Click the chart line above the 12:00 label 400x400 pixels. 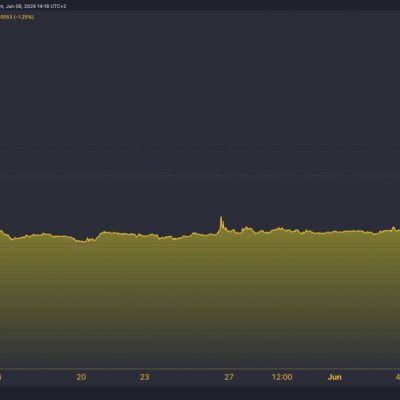(x=282, y=229)
